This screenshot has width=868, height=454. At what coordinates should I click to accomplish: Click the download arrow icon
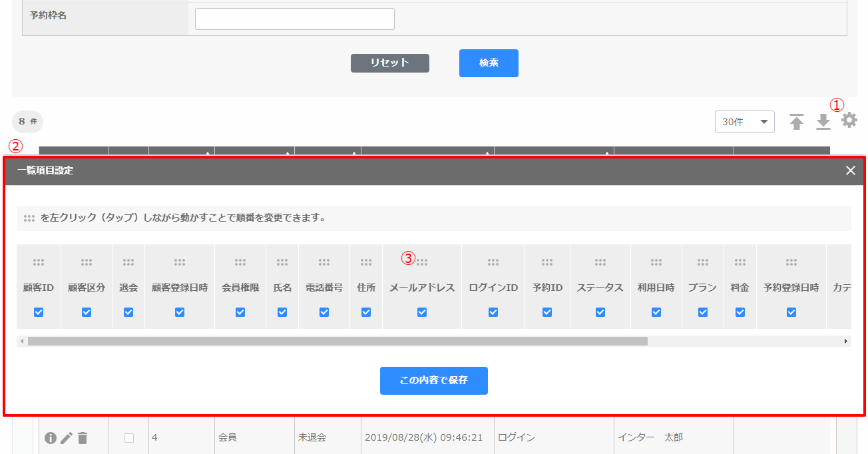823,122
